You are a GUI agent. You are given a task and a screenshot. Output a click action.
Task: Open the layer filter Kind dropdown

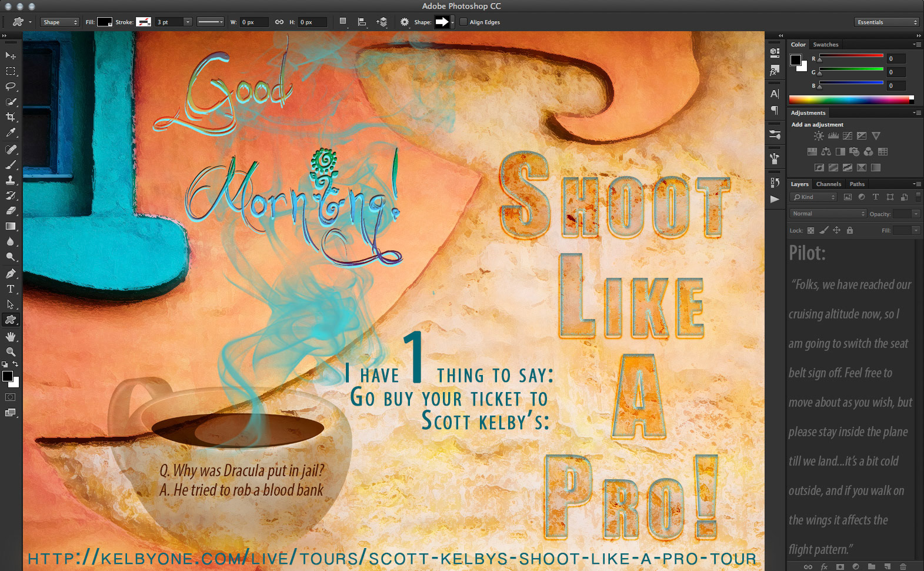pos(813,197)
